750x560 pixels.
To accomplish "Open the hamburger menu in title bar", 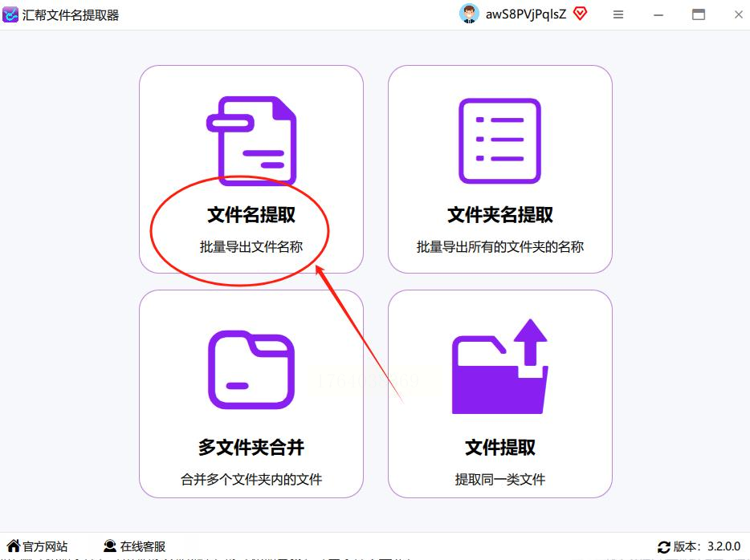I will coord(618,14).
